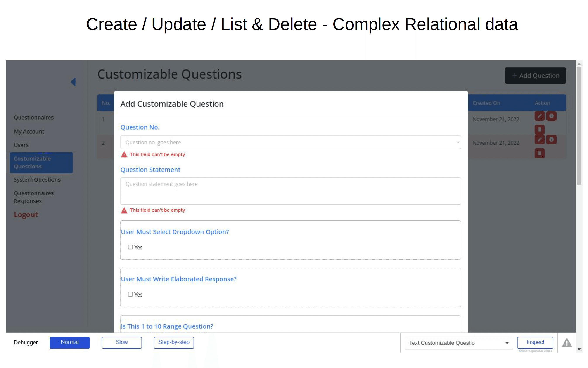Expand the Is This 1 to 10 Range Question section
The image size is (588, 368).
point(167,326)
